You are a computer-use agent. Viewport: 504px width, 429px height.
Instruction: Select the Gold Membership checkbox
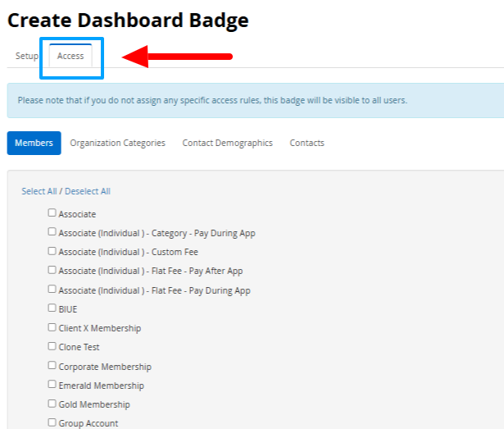(52, 404)
